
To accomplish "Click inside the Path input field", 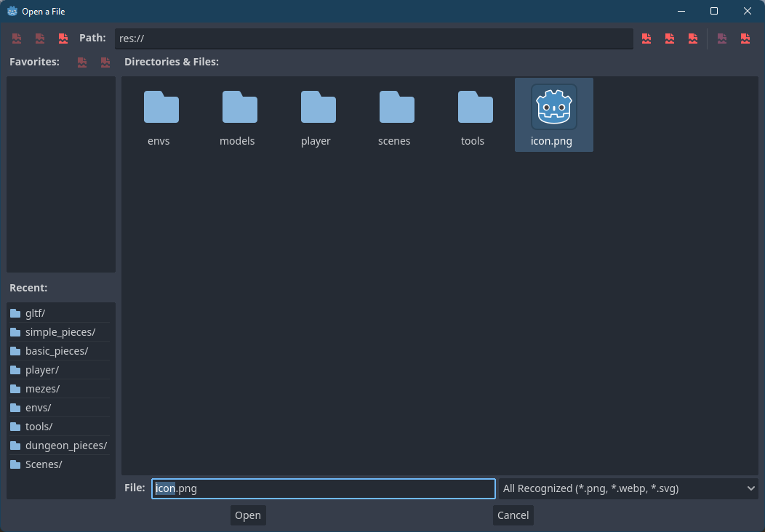I will [374, 38].
